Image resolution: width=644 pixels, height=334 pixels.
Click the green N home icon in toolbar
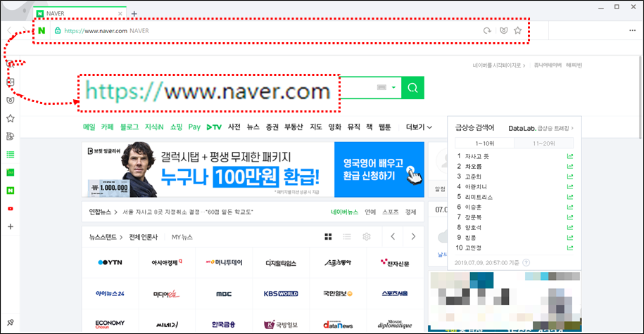point(42,31)
